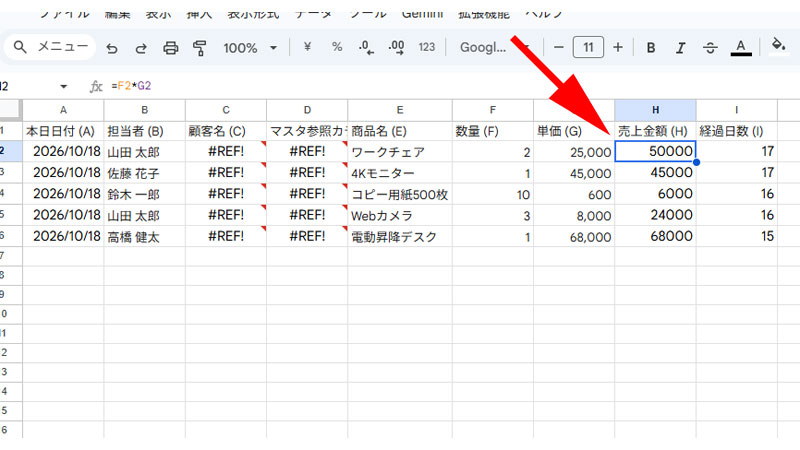Click the cell 本日日付 (A)
This screenshot has width=800, height=450.
click(x=63, y=131)
